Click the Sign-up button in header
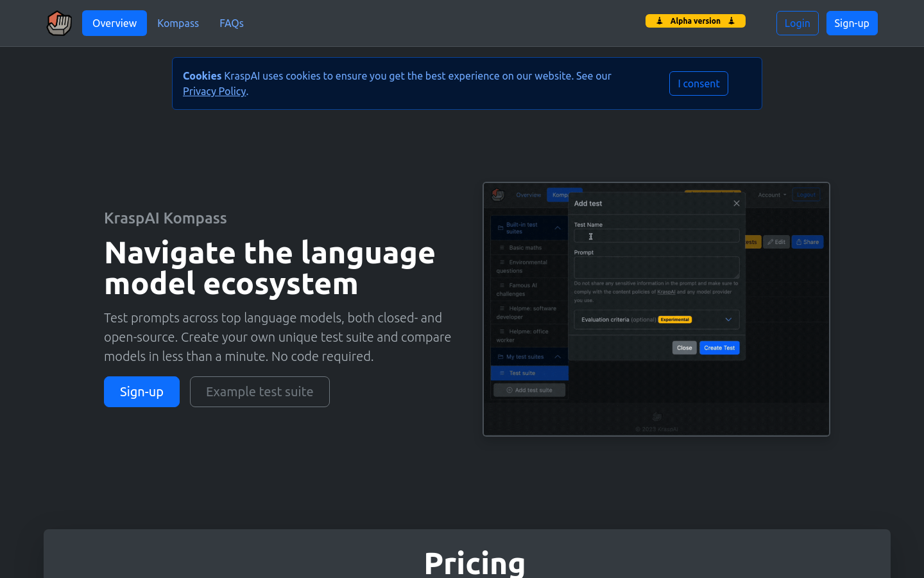Viewport: 924px width, 578px height. point(851,23)
